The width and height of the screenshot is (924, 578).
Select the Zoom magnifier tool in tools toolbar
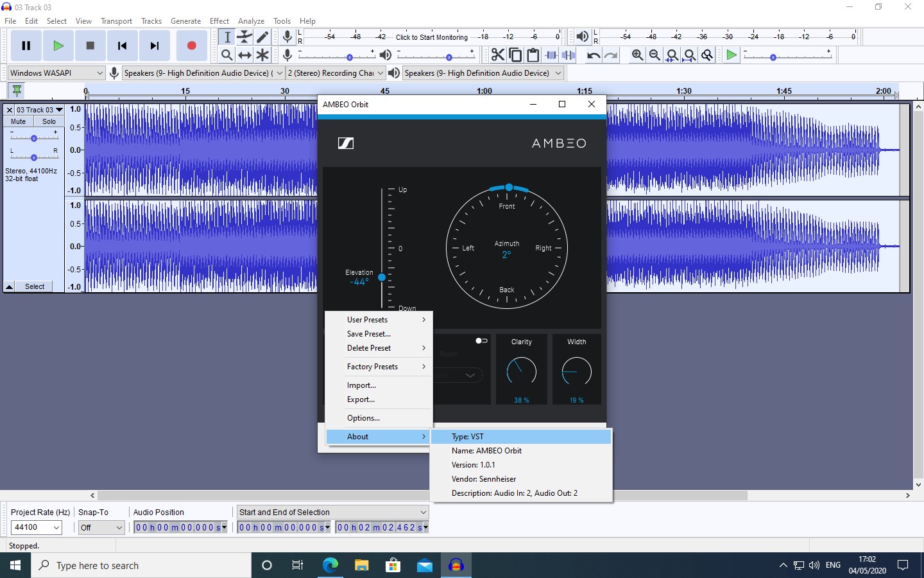coord(227,55)
